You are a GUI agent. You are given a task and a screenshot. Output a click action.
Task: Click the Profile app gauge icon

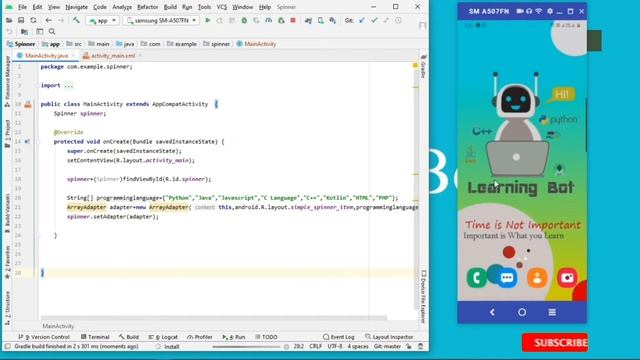(269, 20)
